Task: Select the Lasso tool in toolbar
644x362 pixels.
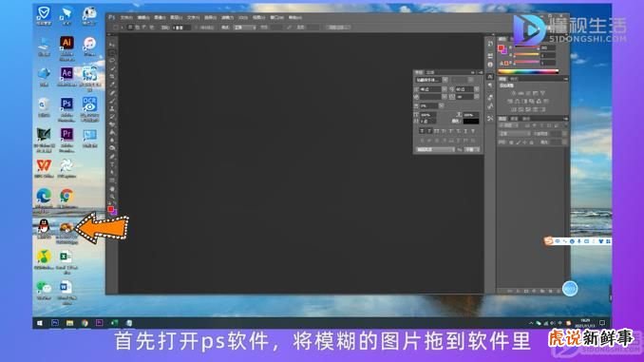Action: click(112, 61)
